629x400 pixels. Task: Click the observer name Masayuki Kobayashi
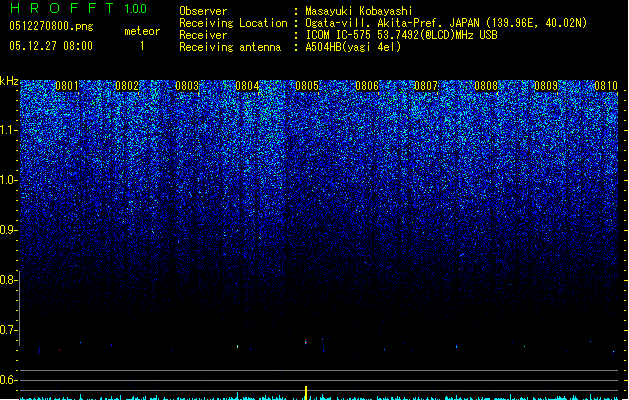359,11
